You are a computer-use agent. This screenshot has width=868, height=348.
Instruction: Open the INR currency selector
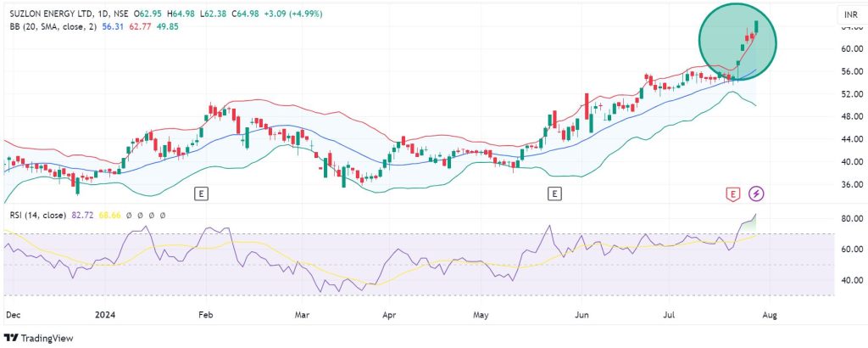click(x=850, y=14)
